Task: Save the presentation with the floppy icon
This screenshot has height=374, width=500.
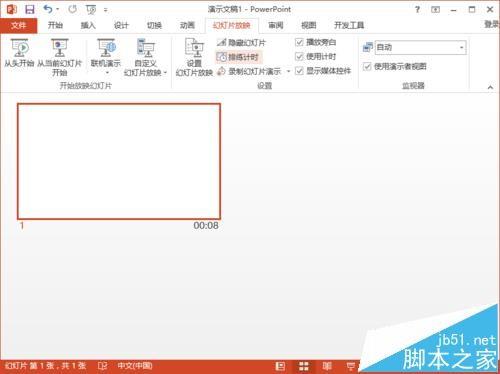Action: tap(30, 9)
